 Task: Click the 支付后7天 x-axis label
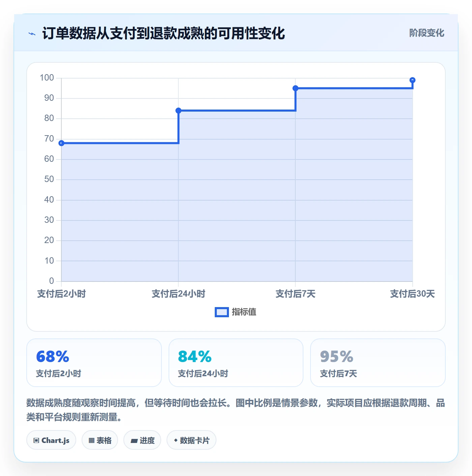pyautogui.click(x=295, y=294)
